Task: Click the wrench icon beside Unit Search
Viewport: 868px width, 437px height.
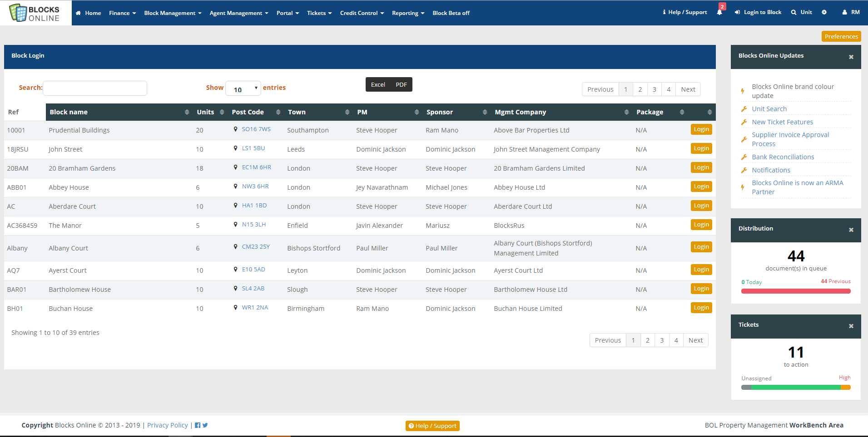Action: tap(744, 109)
